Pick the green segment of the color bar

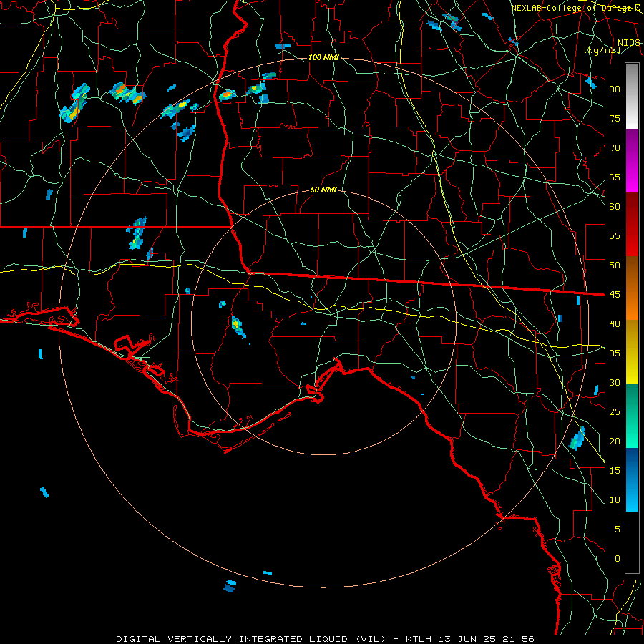pyautogui.click(x=632, y=416)
